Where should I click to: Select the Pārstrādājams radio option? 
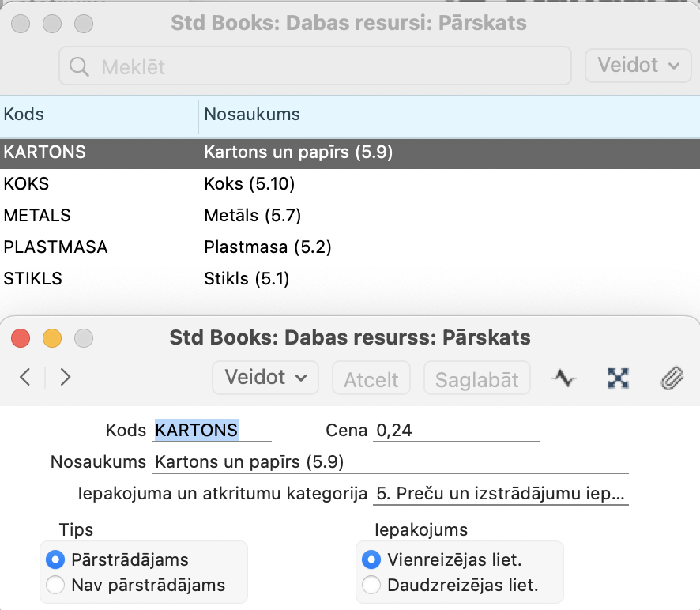(55, 559)
